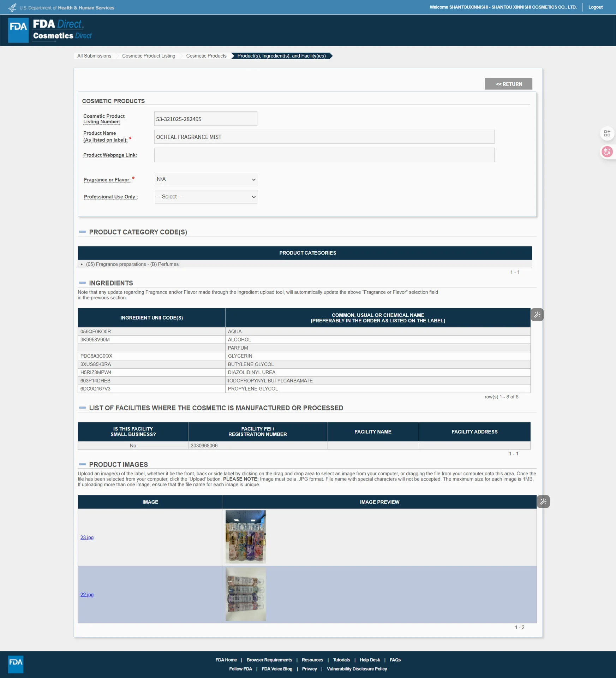Click UNII code 059QF0KO0R
The width and height of the screenshot is (616, 678).
pyautogui.click(x=96, y=332)
